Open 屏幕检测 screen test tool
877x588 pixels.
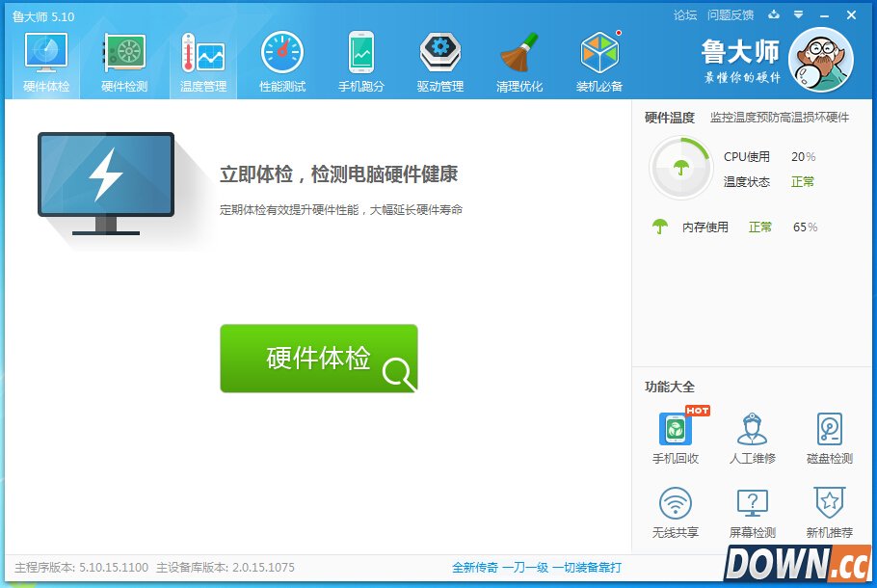click(x=753, y=512)
